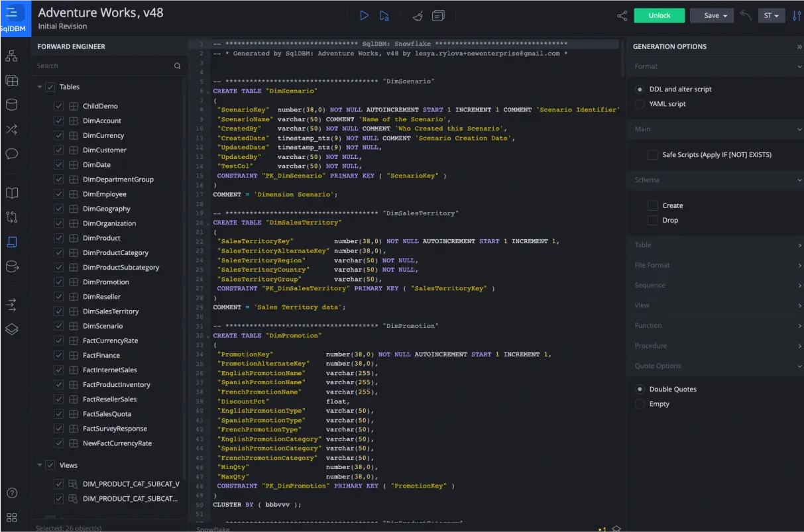The image size is (804, 532).
Task: Open the diagram explorer sidebar icon
Action: tap(11, 56)
